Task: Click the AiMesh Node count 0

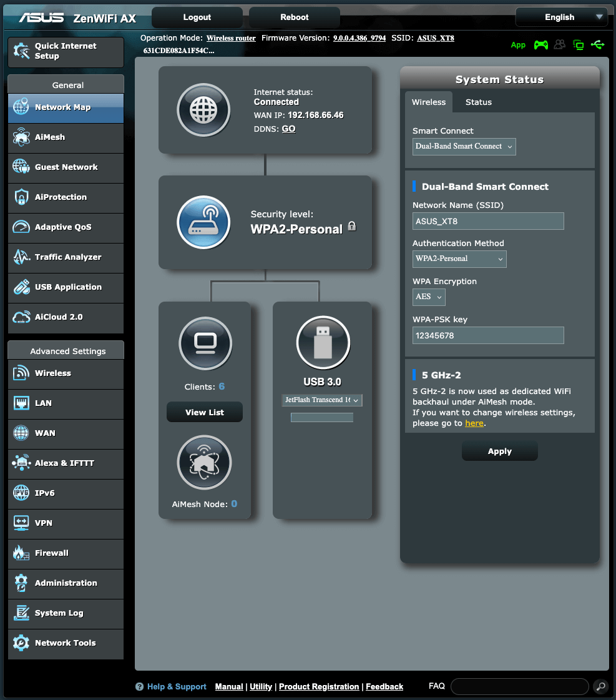Action: 234,504
